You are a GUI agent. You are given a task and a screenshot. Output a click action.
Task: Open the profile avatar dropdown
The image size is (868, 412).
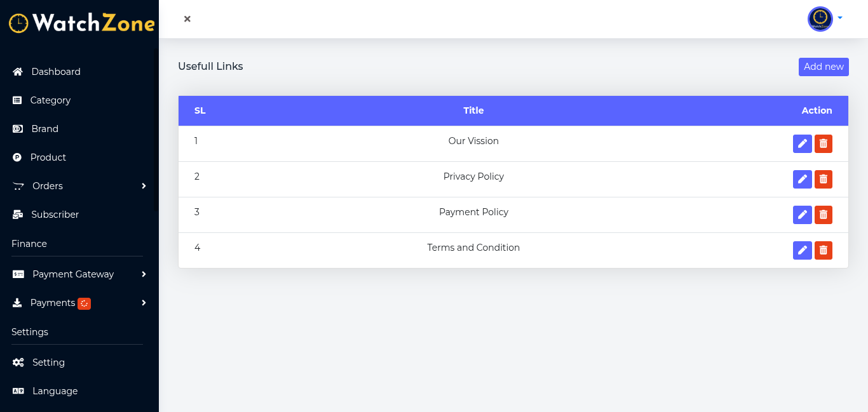[824, 19]
